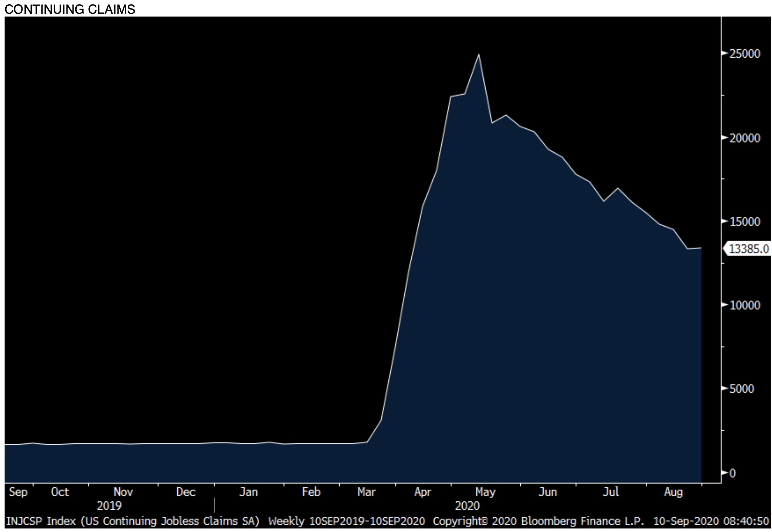Click the Mar month label on x-axis
This screenshot has height=532, width=772.
pos(366,492)
